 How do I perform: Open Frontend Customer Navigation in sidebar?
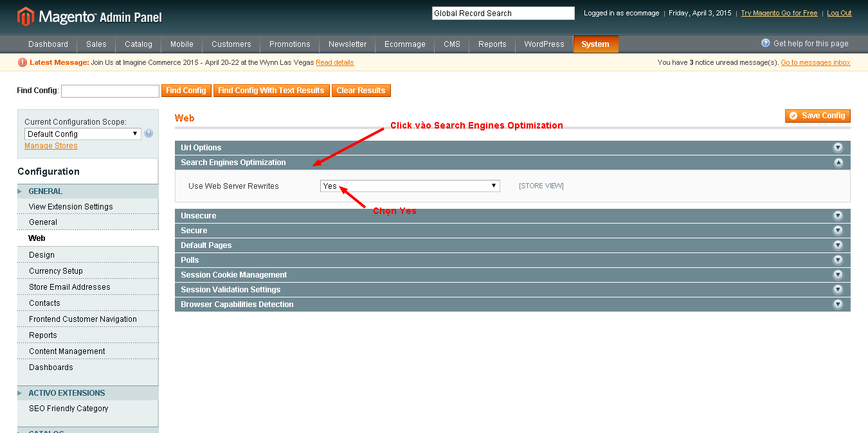(x=87, y=319)
